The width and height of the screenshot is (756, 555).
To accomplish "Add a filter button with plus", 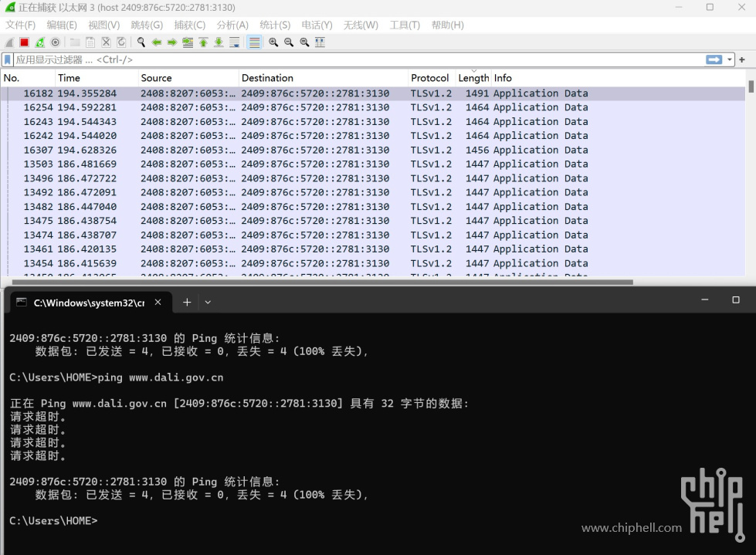I will pos(742,59).
